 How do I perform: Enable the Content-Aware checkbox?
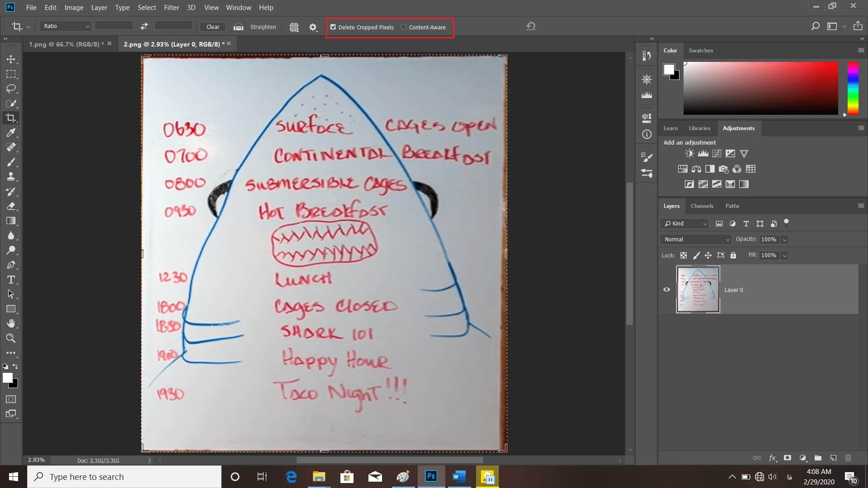pyautogui.click(x=404, y=27)
